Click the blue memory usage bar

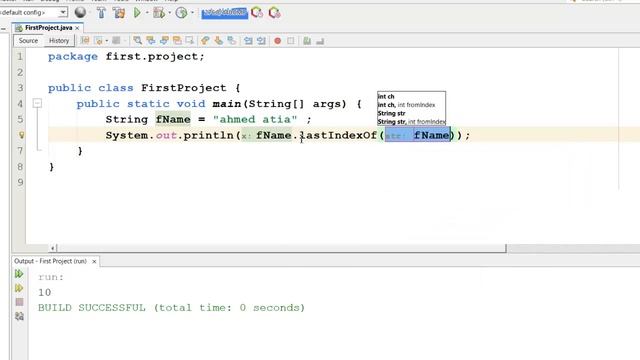224,13
